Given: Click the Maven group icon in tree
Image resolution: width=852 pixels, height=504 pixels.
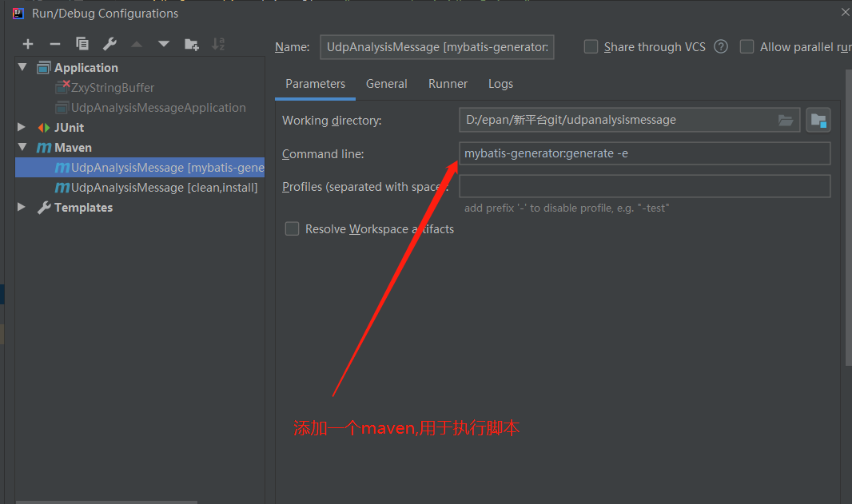Looking at the screenshot, I should pyautogui.click(x=44, y=148).
